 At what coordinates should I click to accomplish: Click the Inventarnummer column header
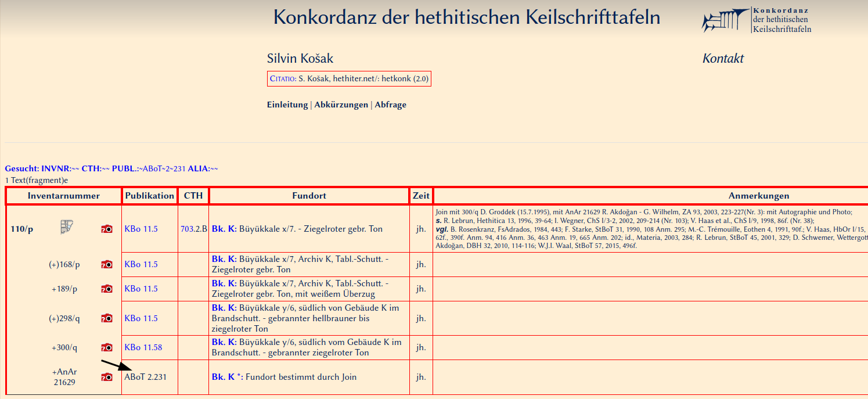63,196
